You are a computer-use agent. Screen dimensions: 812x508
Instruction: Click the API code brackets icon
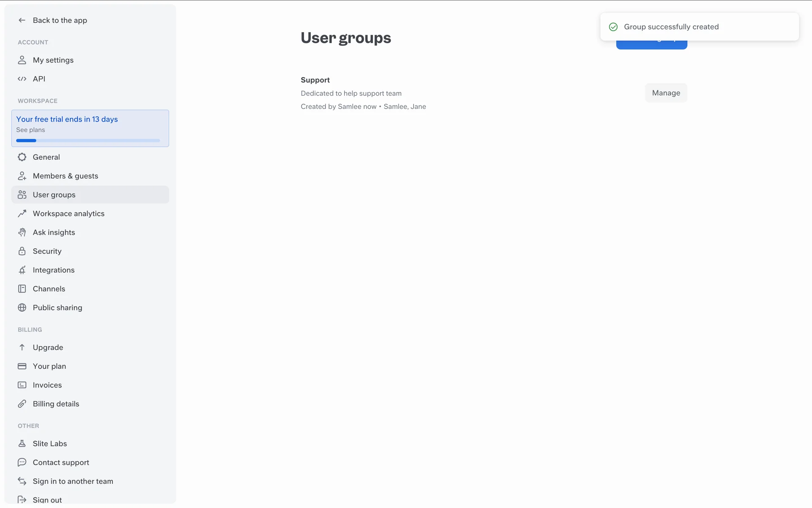coord(22,79)
